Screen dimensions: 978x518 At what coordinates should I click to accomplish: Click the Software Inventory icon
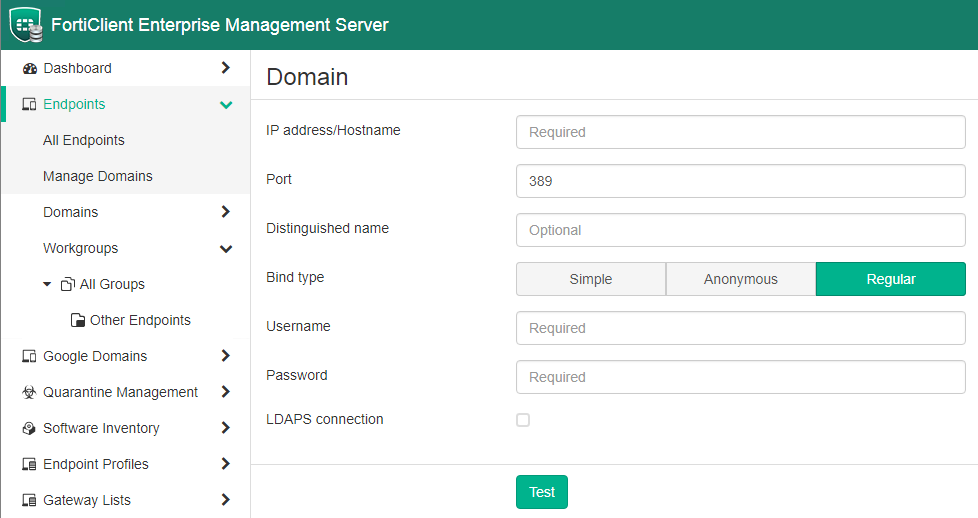click(29, 429)
